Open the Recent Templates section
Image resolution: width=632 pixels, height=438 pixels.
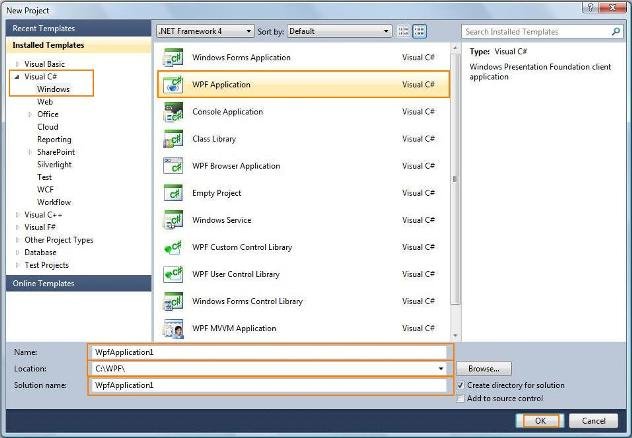coord(79,28)
